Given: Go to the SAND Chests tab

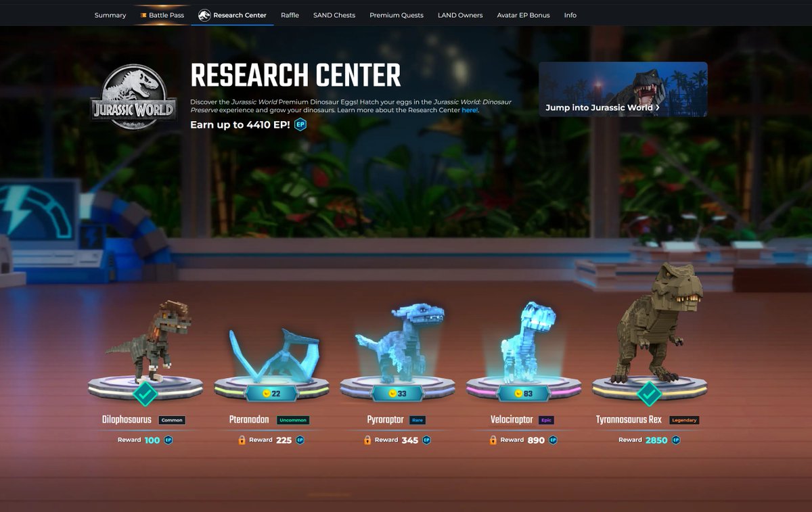Looking at the screenshot, I should [x=334, y=15].
